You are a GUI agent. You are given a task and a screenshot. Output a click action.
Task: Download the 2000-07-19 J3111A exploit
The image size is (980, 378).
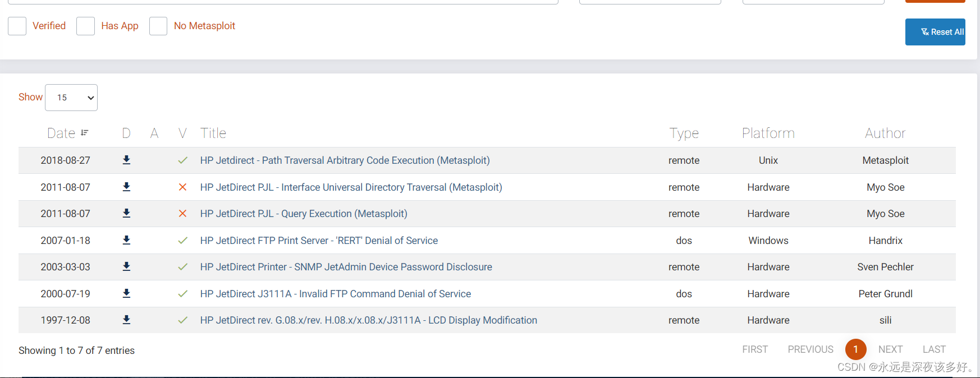pos(126,293)
